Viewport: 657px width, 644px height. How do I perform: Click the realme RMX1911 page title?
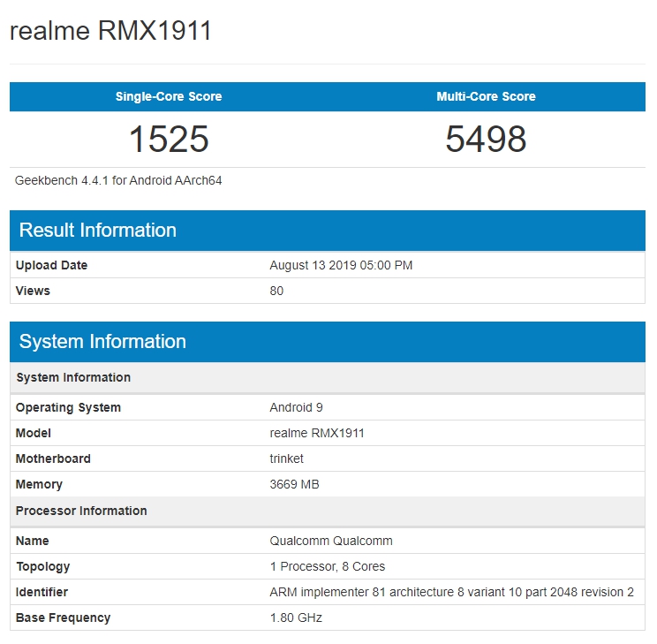point(110,31)
